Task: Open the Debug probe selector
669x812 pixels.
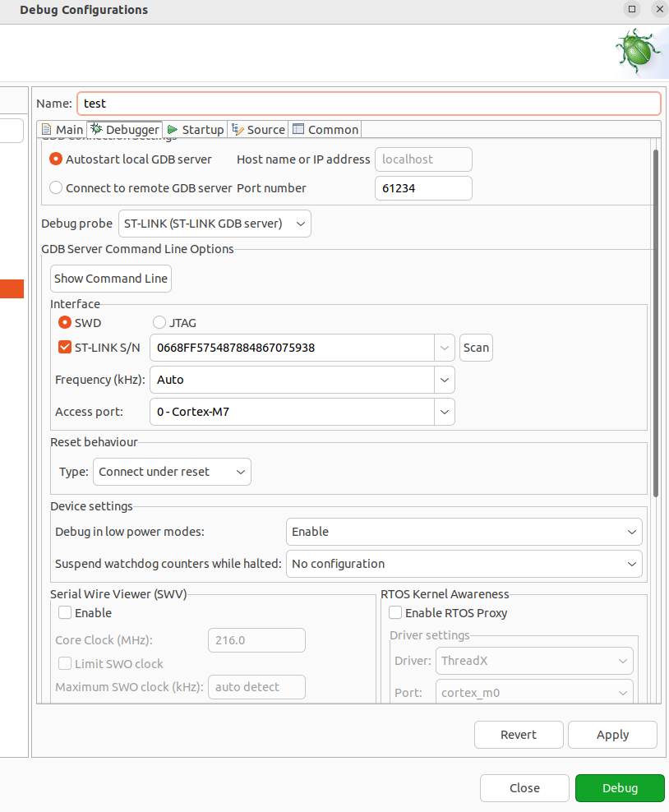Action: click(x=300, y=223)
